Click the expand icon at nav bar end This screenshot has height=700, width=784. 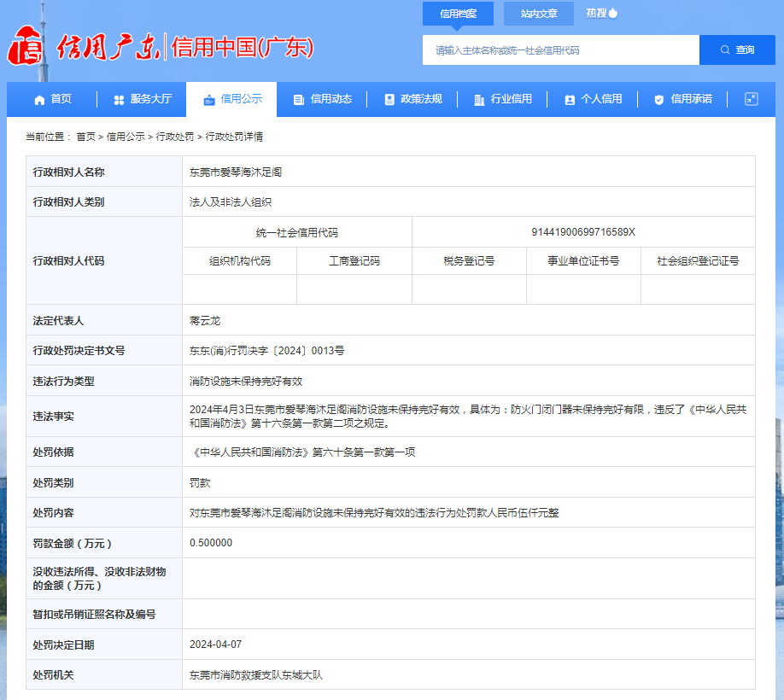click(x=751, y=99)
